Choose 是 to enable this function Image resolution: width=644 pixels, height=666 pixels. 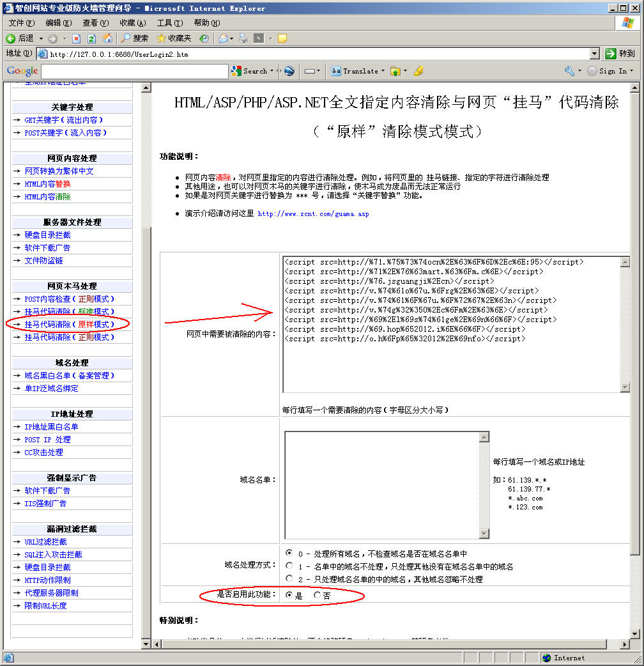tap(289, 594)
